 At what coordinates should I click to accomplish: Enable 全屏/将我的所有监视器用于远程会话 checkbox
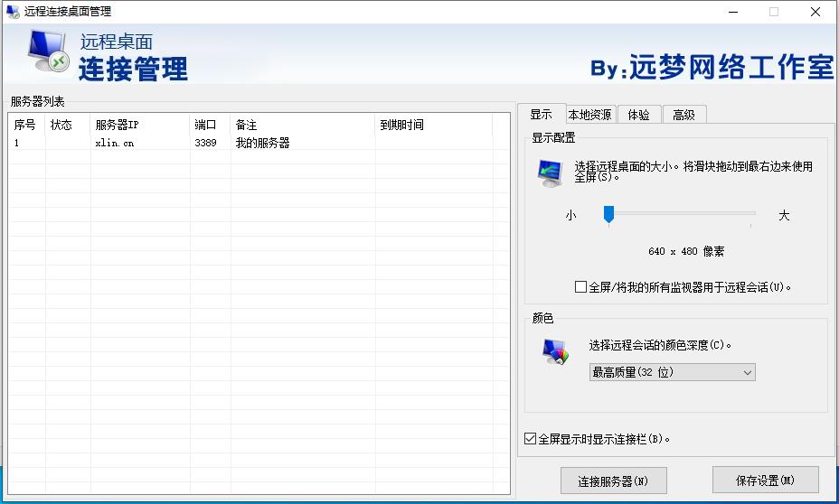580,287
